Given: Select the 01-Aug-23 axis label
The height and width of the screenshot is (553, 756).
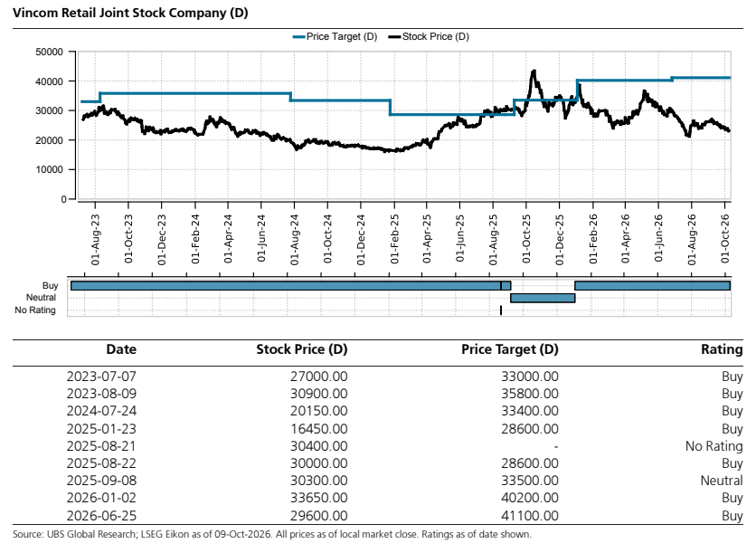Looking at the screenshot, I should (96, 240).
